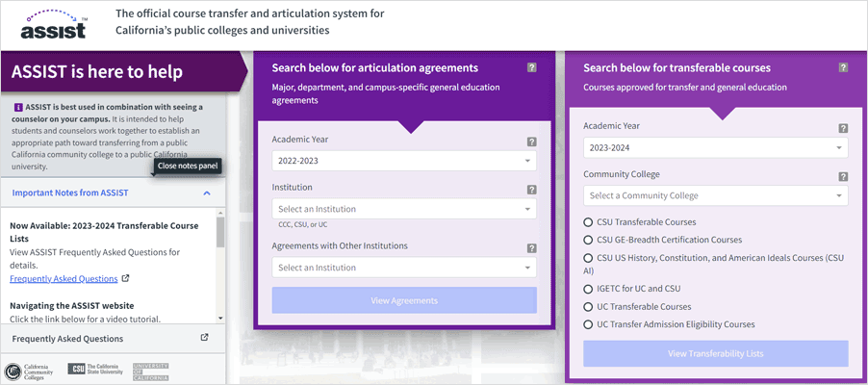The image size is (868, 385).
Task: Open help icon beside articulation agreements heading
Action: (531, 67)
